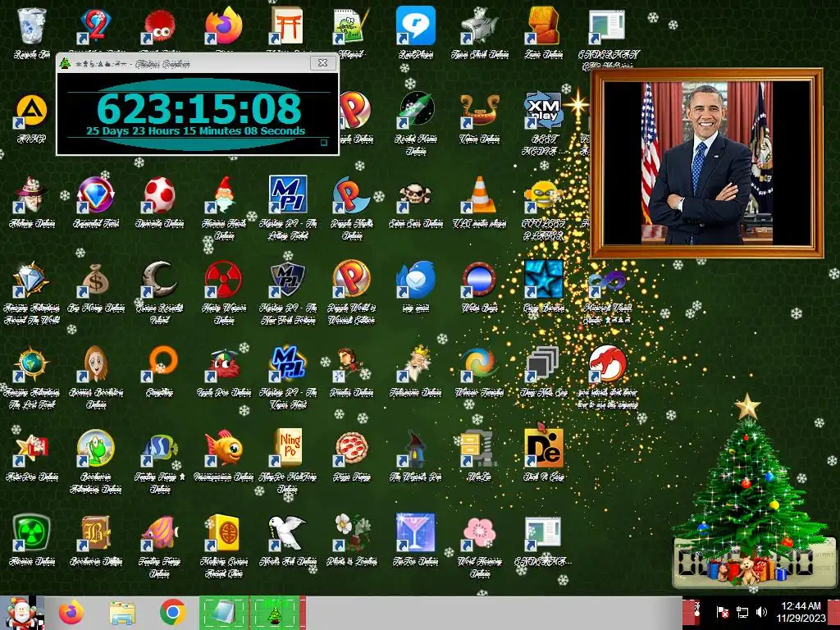
Task: Launch VLC media player
Action: [x=479, y=194]
